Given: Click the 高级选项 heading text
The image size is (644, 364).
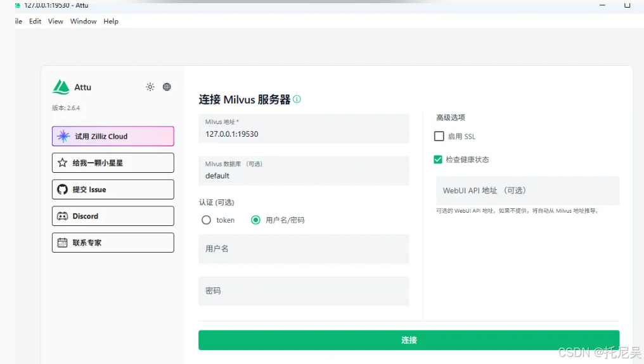Looking at the screenshot, I should (x=451, y=118).
